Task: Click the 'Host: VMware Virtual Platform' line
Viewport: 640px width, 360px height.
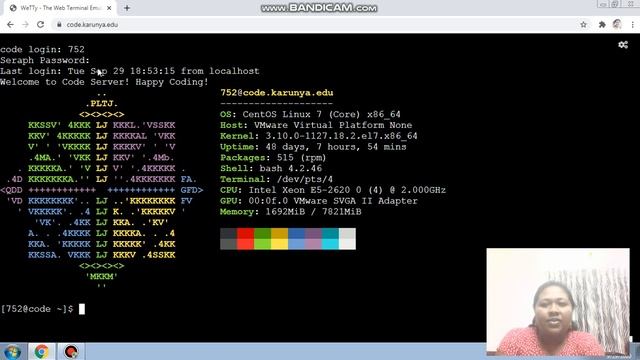Action: [x=316, y=125]
